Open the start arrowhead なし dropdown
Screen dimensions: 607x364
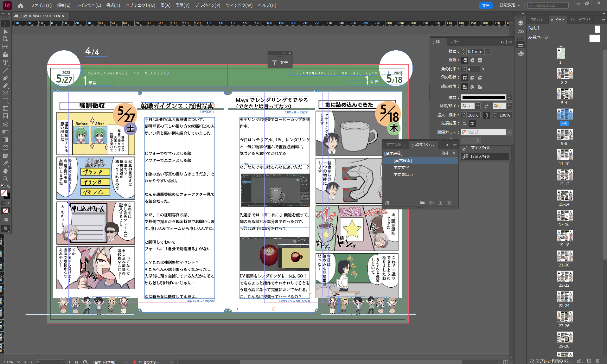tap(477, 106)
